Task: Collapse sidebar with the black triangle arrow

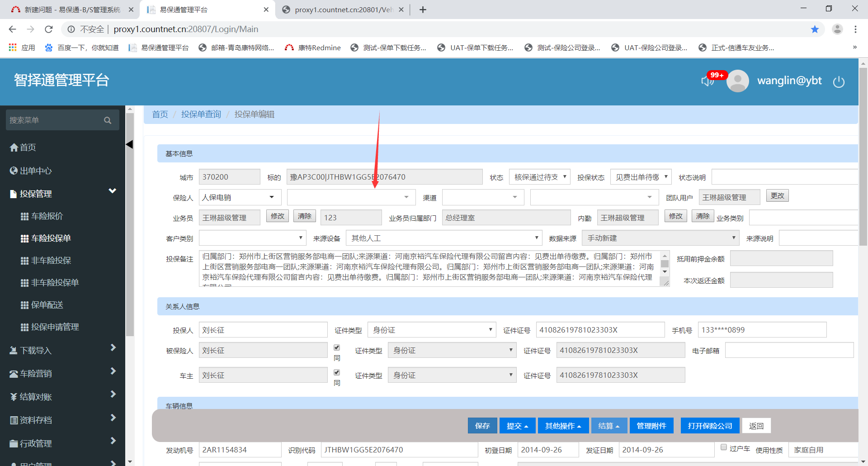Action: point(129,144)
